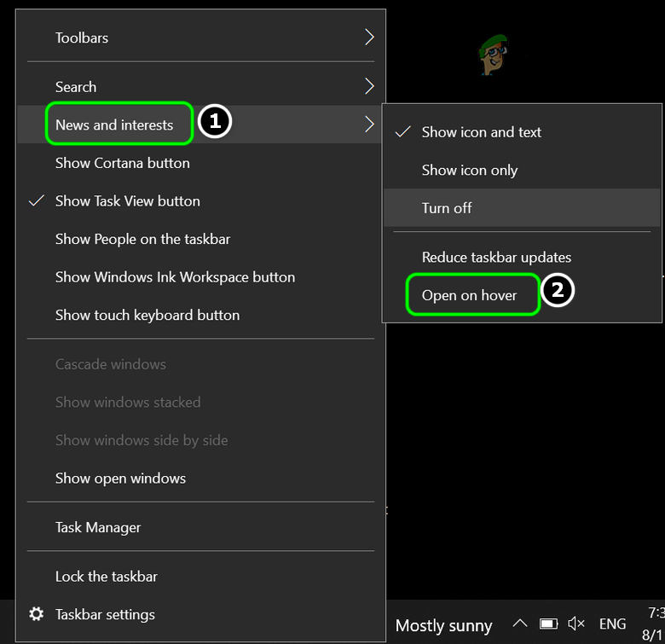
Task: Select Show icon only option
Action: (470, 170)
